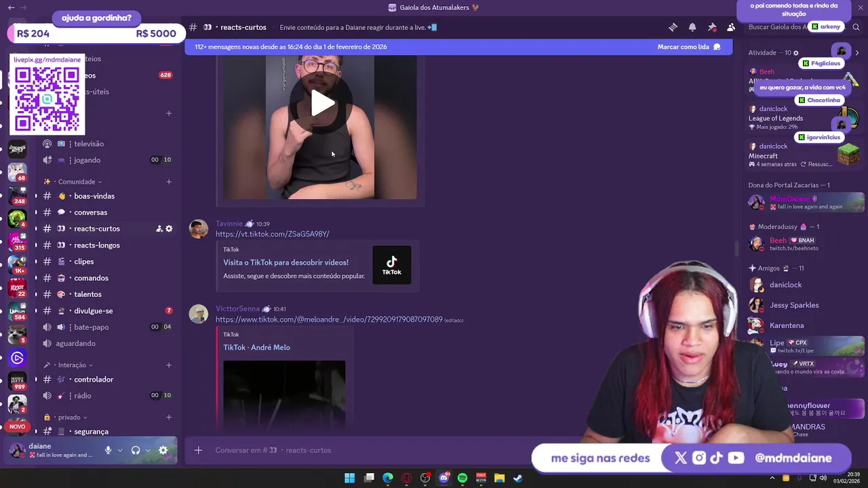This screenshot has height=488, width=868.
Task: Open microphone input options chevron
Action: [x=120, y=450]
